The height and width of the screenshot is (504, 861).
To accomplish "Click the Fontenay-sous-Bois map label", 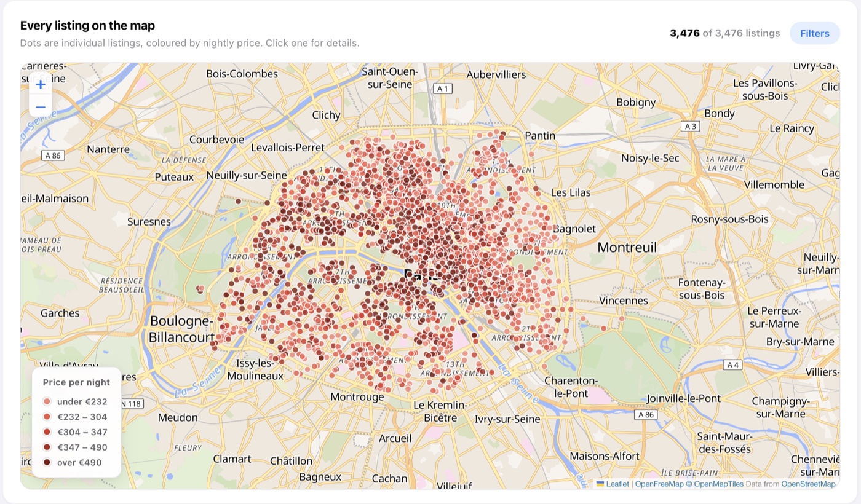I will tap(702, 289).
